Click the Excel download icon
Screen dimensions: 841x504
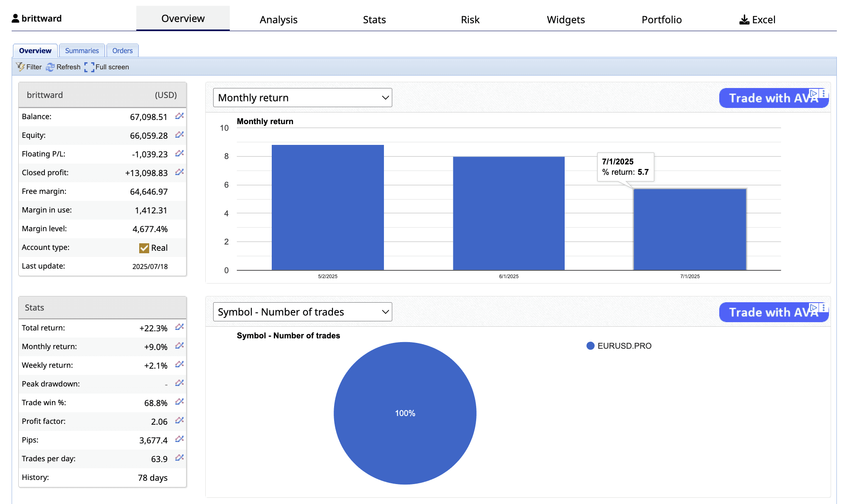click(744, 20)
